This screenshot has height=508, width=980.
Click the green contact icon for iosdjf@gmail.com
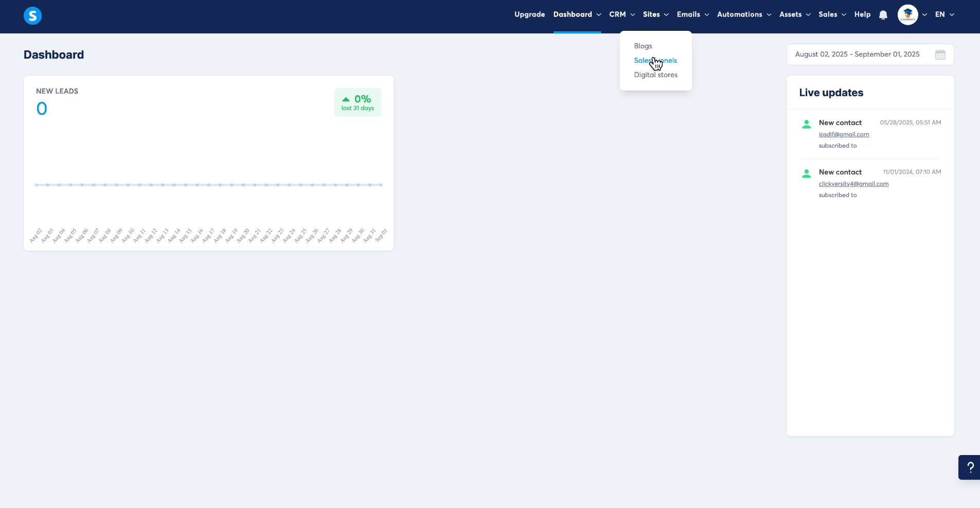point(807,124)
